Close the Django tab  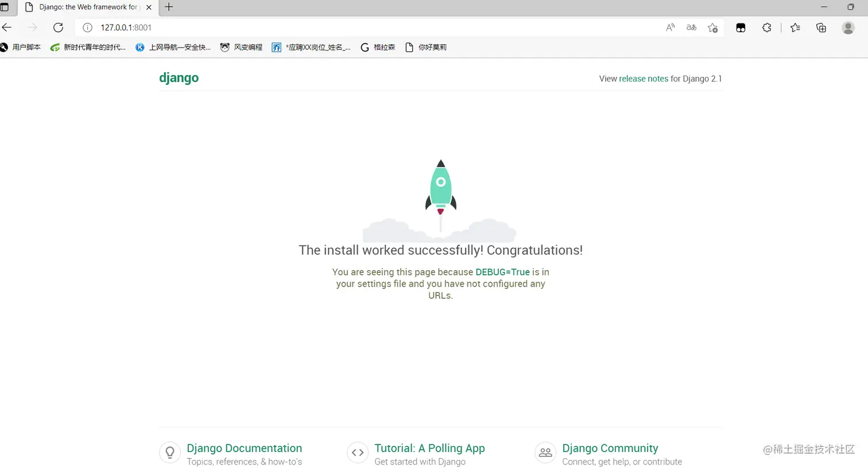[x=149, y=7]
